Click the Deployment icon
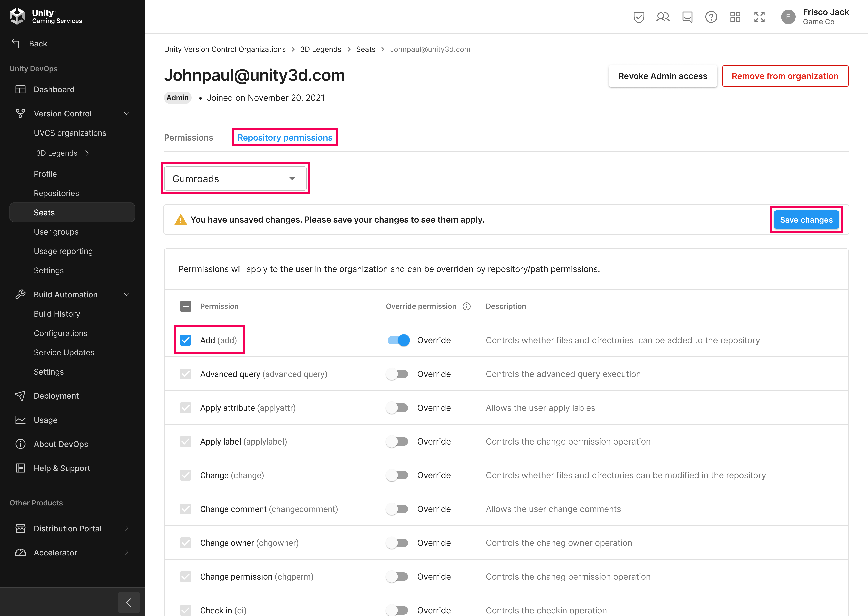 pyautogui.click(x=20, y=396)
